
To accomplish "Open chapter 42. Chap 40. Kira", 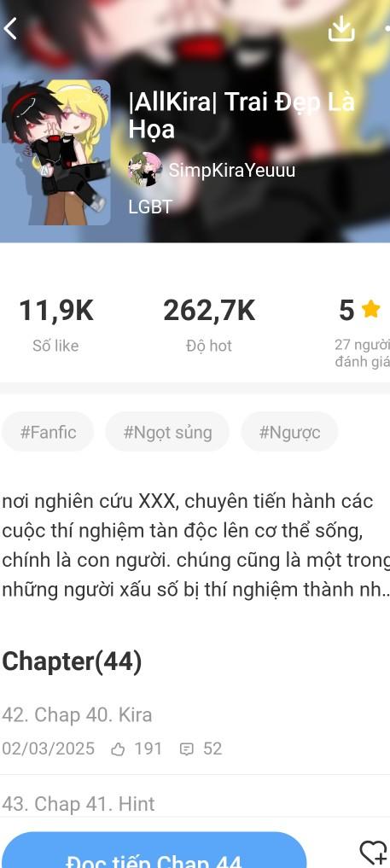I will click(195, 731).
